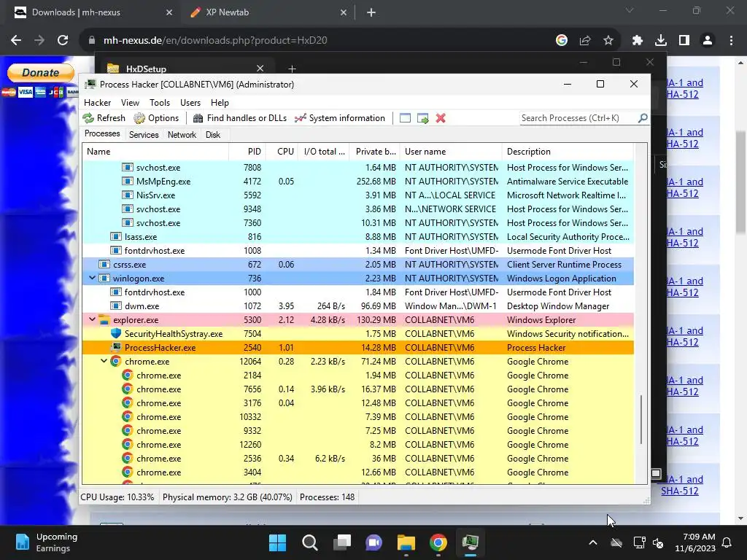Select the dwm.exe process row
The height and width of the screenshot is (560, 747).
[x=357, y=306]
